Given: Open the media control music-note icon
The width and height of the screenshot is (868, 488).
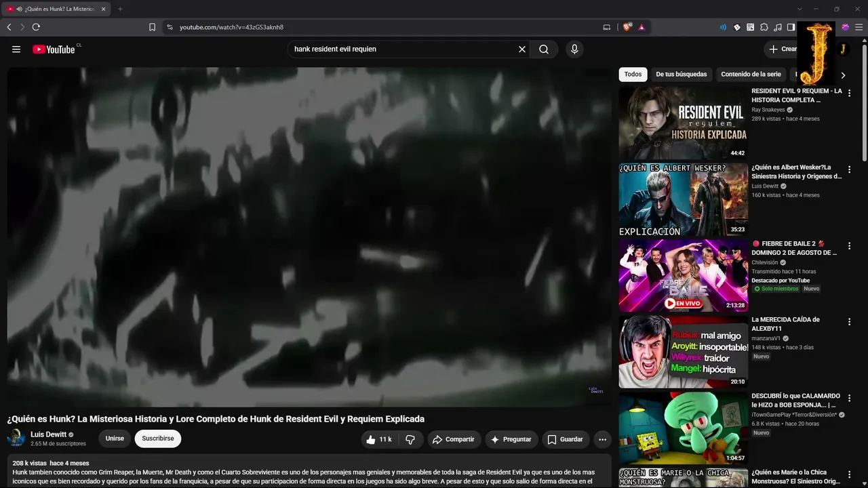Looking at the screenshot, I should coord(778,27).
